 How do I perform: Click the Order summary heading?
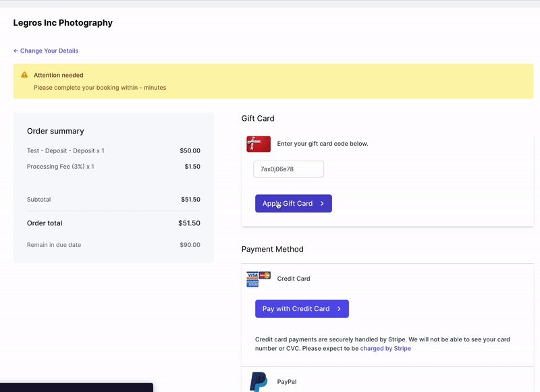point(55,131)
